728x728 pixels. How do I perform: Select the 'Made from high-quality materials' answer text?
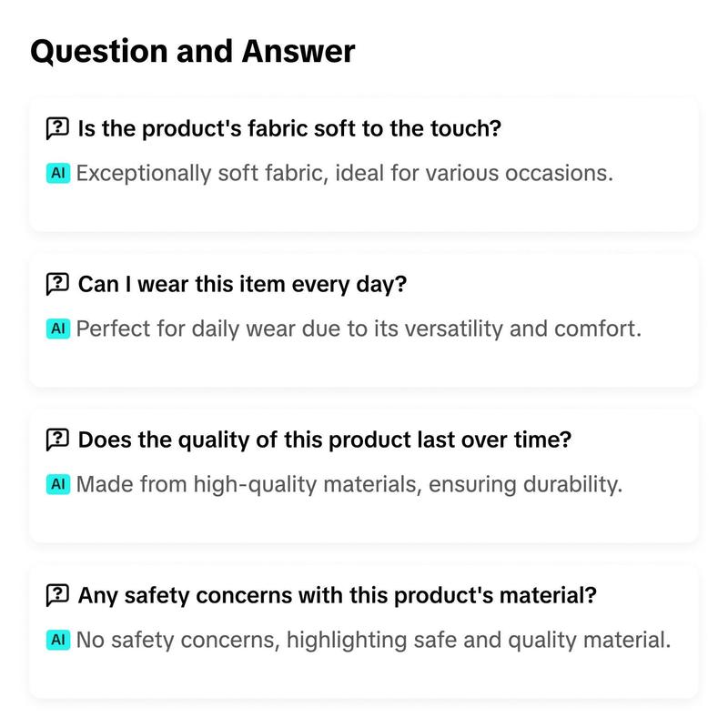pos(349,485)
